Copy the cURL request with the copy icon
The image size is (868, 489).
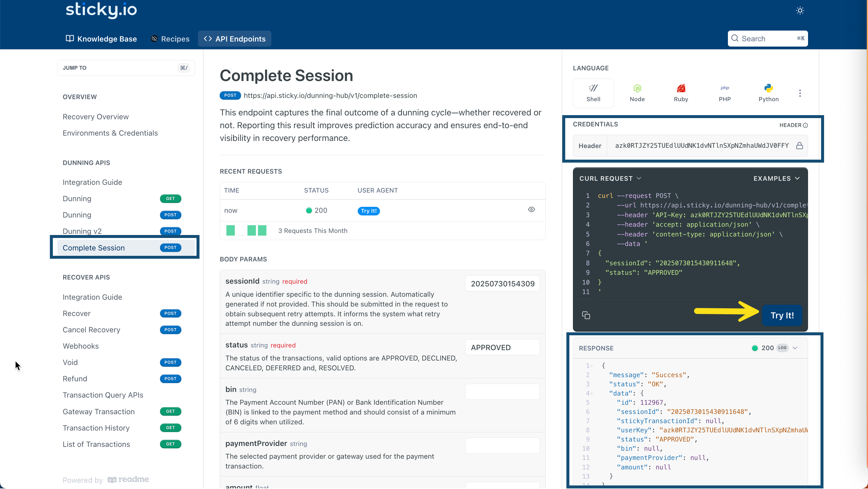(586, 315)
